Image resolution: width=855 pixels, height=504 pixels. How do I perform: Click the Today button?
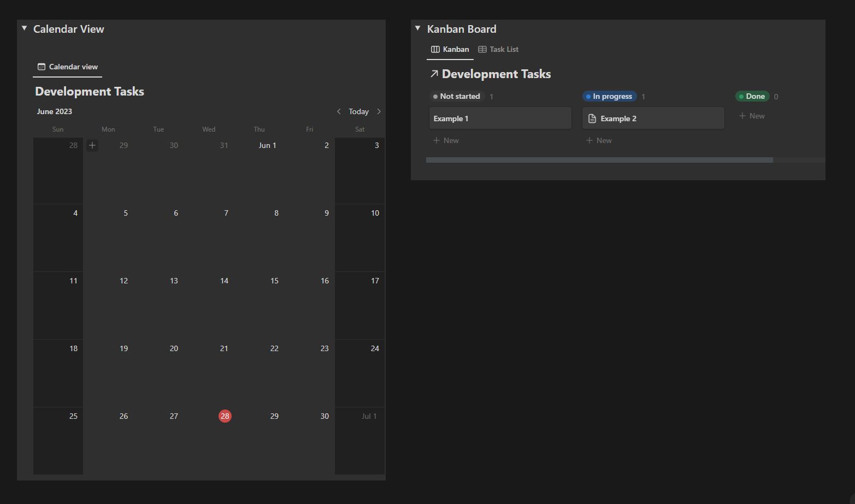[x=358, y=111]
